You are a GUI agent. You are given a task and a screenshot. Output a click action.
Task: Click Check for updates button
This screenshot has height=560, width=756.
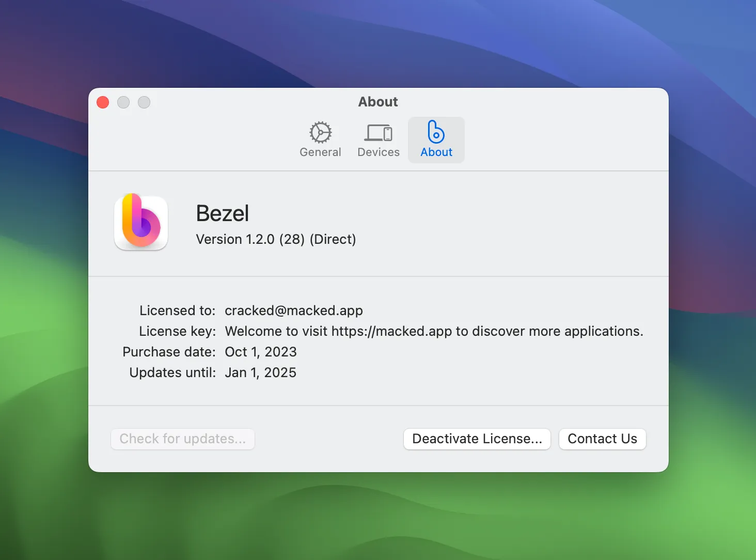[x=183, y=439]
